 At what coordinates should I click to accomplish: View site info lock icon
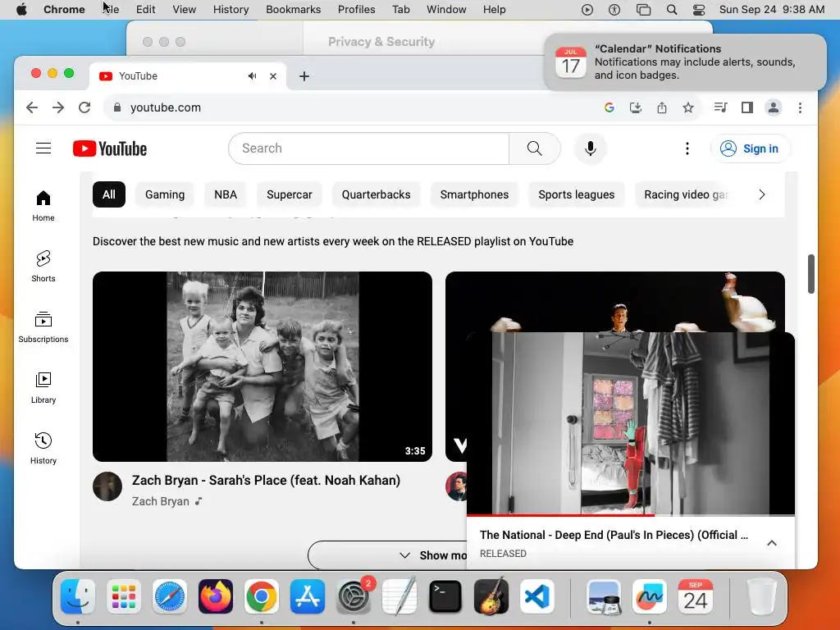click(116, 107)
